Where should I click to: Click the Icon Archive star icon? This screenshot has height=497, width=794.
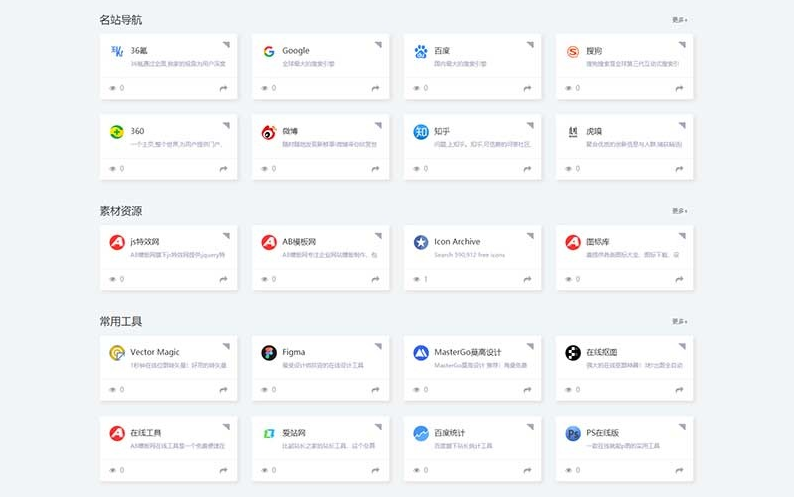421,243
